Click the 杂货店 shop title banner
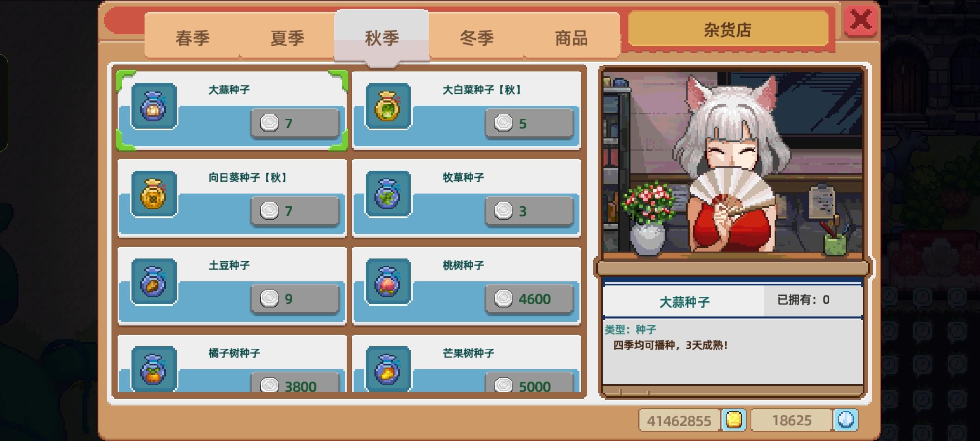Viewport: 980px width, 441px height. pyautogui.click(x=728, y=29)
